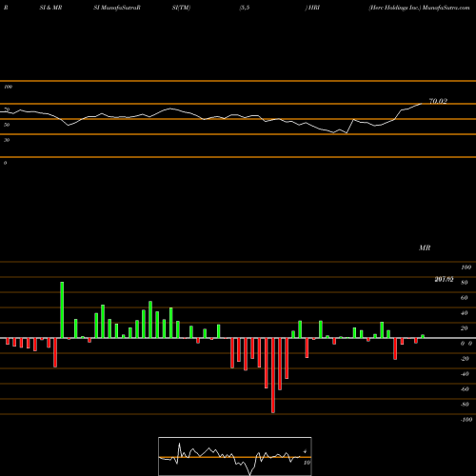Click the 'SI(TM)' header text

181,8
